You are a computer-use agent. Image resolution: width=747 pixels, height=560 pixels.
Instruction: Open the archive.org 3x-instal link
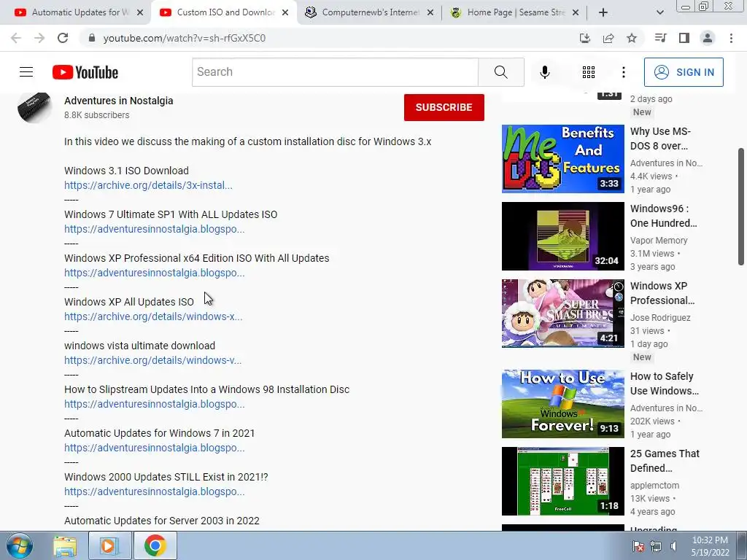point(148,185)
